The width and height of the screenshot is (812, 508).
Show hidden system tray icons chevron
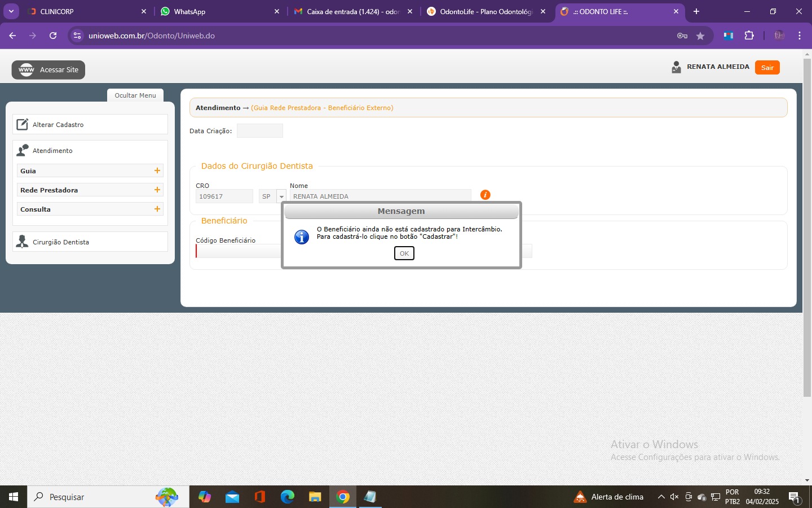(x=661, y=497)
